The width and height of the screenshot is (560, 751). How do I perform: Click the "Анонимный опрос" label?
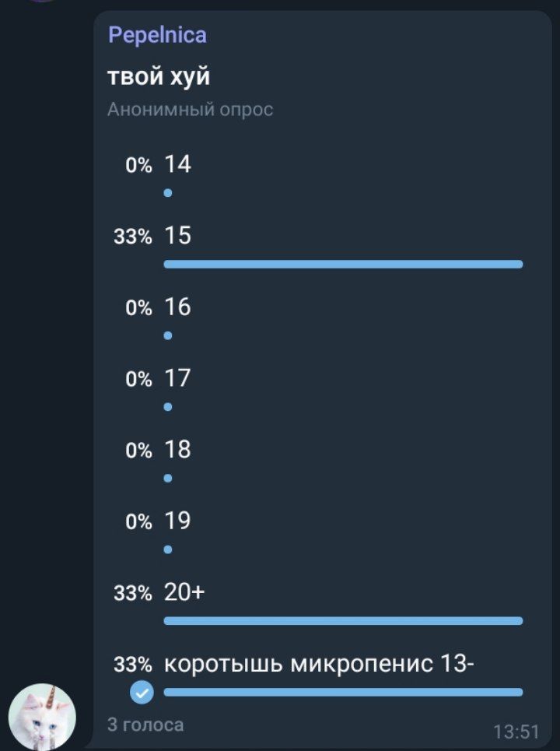click(190, 110)
